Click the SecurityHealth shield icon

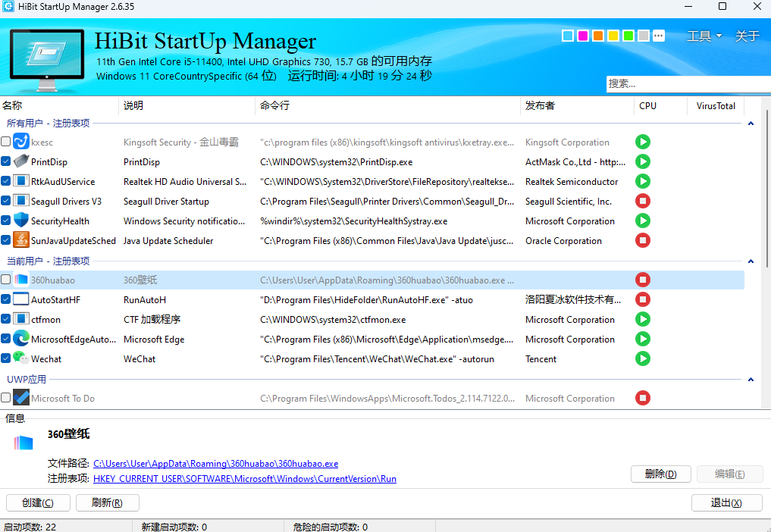pos(21,221)
